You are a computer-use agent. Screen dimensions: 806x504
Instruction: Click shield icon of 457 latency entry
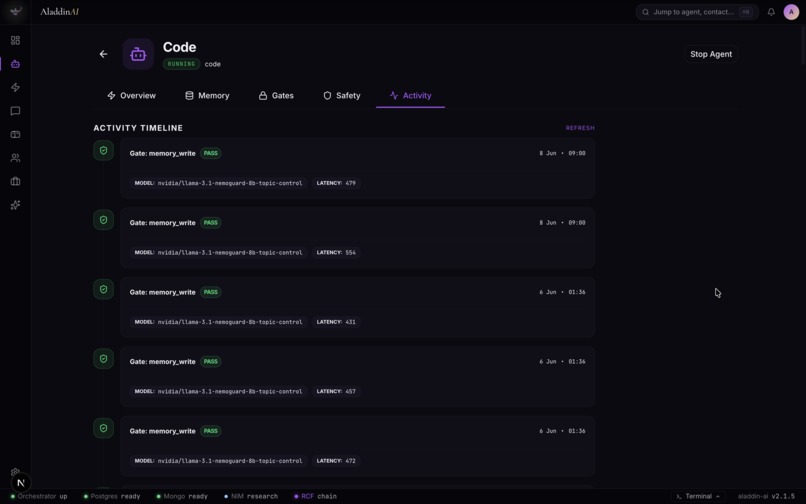pyautogui.click(x=103, y=359)
